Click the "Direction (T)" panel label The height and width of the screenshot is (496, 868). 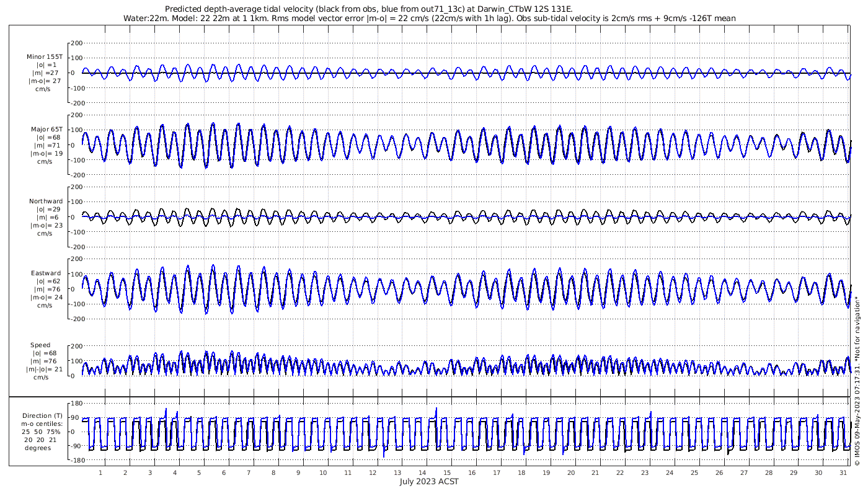42,415
